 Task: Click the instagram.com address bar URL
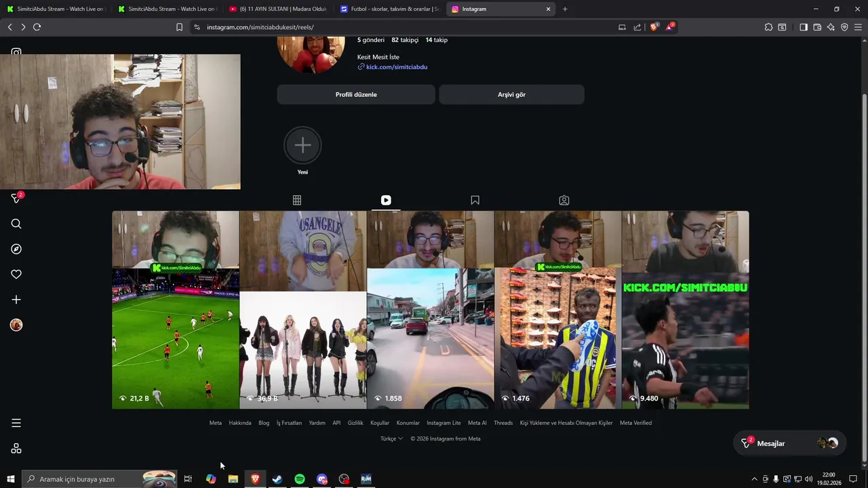pos(260,27)
